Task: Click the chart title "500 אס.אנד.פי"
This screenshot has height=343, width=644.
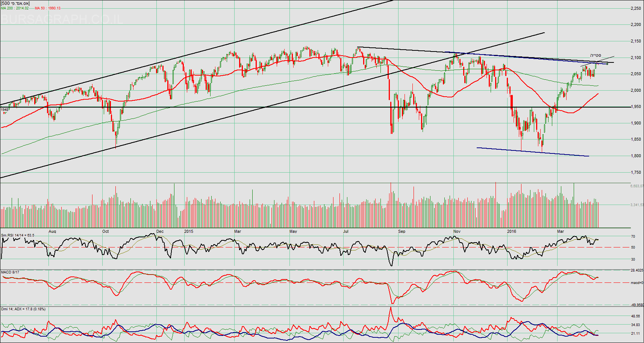Action: coord(15,3)
